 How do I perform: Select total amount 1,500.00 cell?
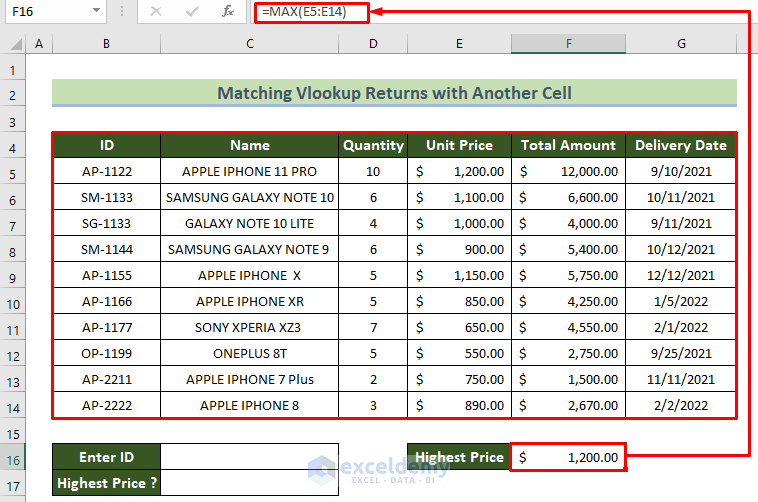pos(568,380)
